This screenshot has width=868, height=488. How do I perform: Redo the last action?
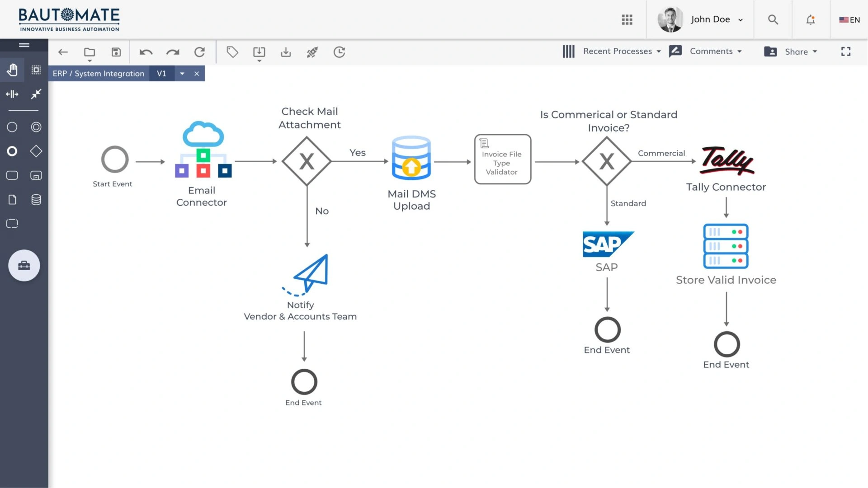tap(173, 52)
